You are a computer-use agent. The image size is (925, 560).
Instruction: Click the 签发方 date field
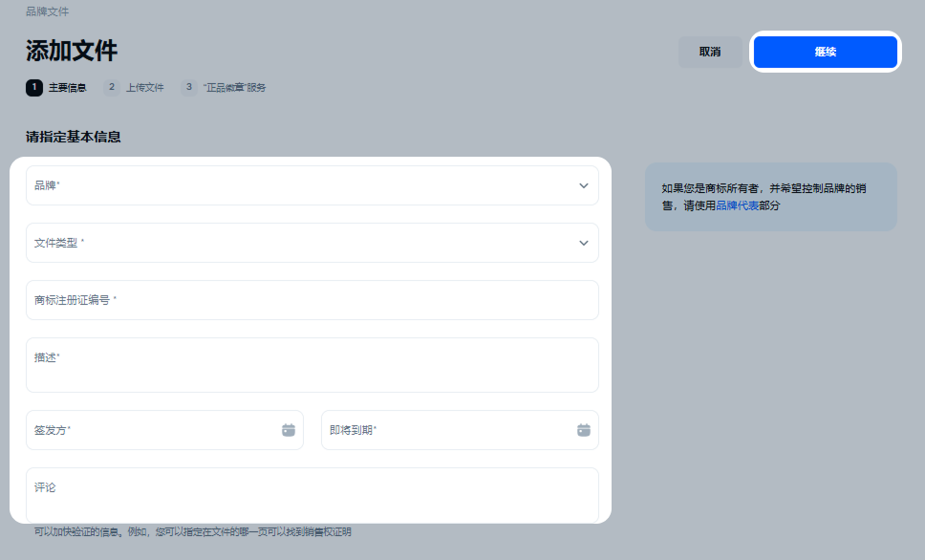[164, 430]
